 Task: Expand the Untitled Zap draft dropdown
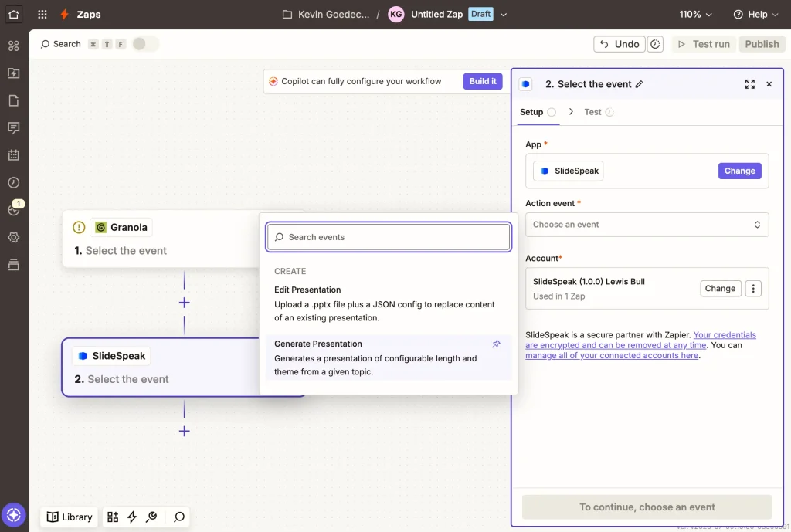pos(503,15)
